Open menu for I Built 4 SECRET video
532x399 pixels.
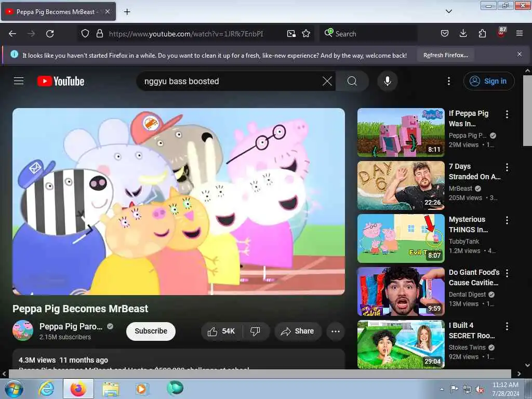pos(507,326)
